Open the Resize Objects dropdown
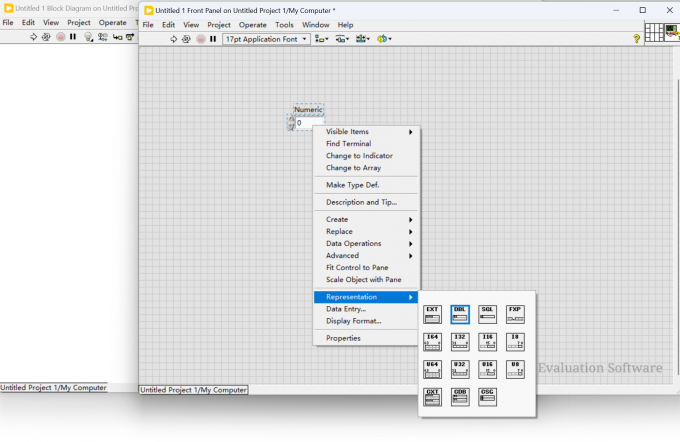This screenshot has height=442, width=680. 363,39
